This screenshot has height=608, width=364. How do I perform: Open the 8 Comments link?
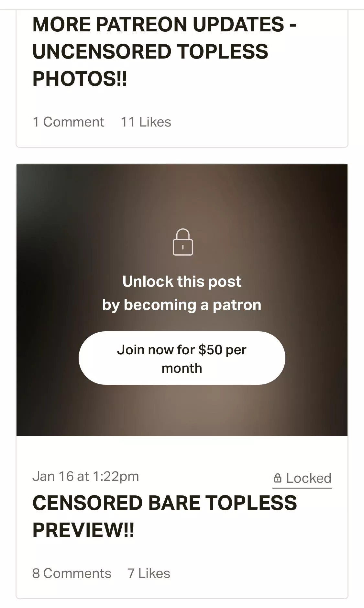[72, 573]
